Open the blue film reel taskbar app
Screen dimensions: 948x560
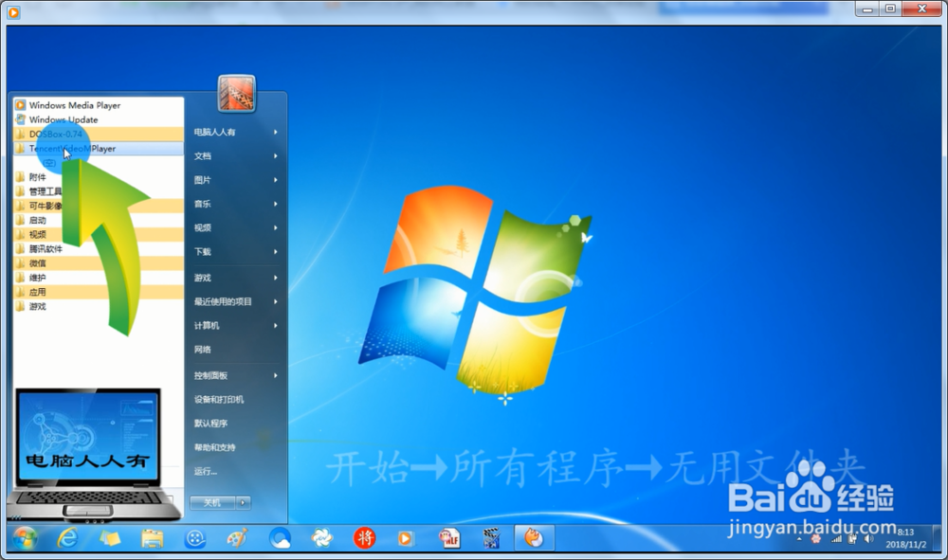pyautogui.click(x=195, y=538)
